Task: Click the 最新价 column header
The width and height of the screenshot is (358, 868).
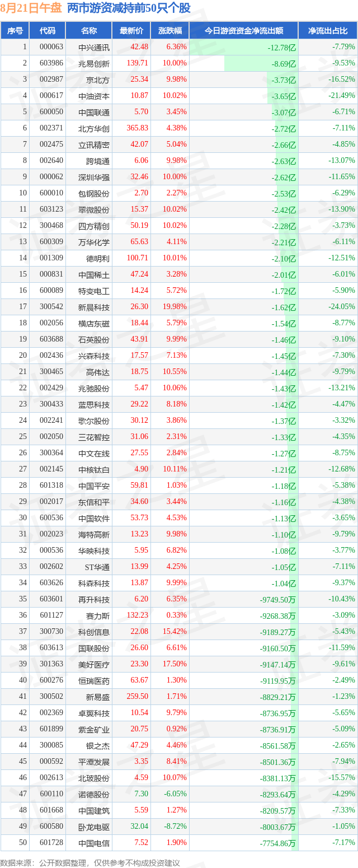Action: point(131,31)
